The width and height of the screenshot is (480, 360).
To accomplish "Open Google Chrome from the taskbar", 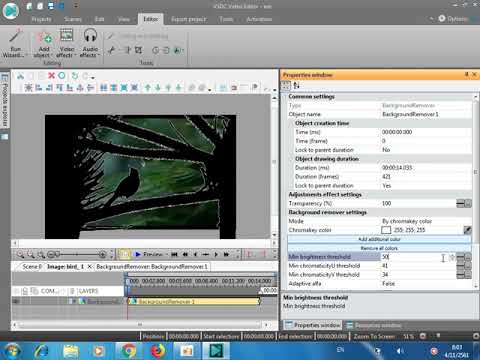I will point(128,351).
